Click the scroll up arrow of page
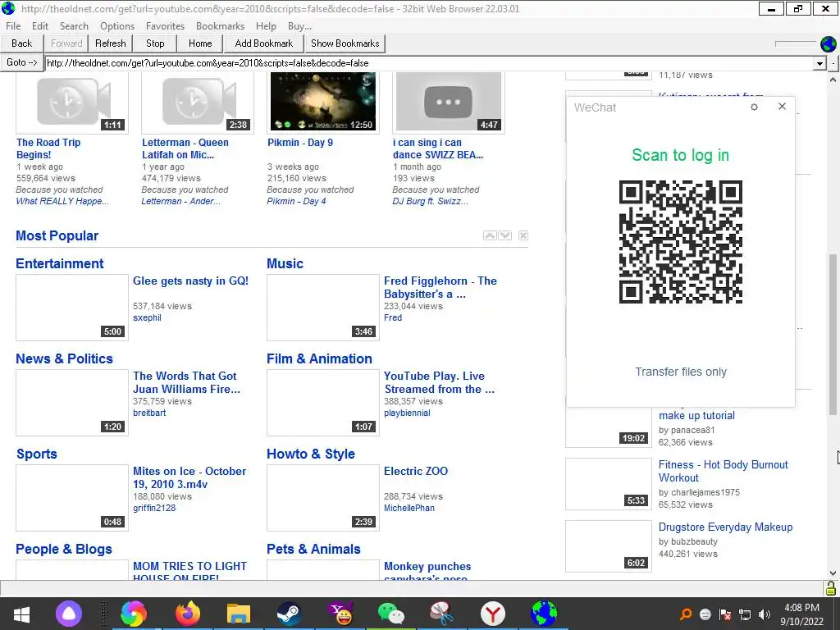This screenshot has height=630, width=840. point(833,80)
